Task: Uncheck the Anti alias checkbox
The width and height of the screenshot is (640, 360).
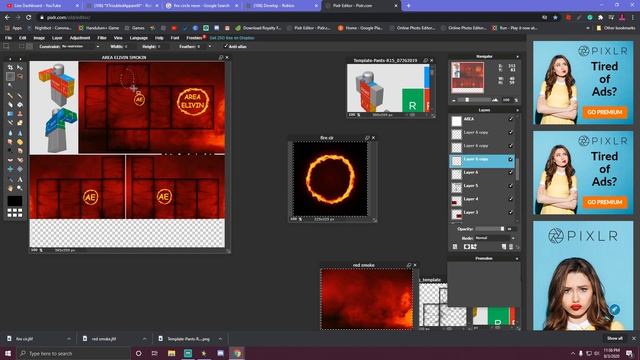Action: pyautogui.click(x=226, y=47)
